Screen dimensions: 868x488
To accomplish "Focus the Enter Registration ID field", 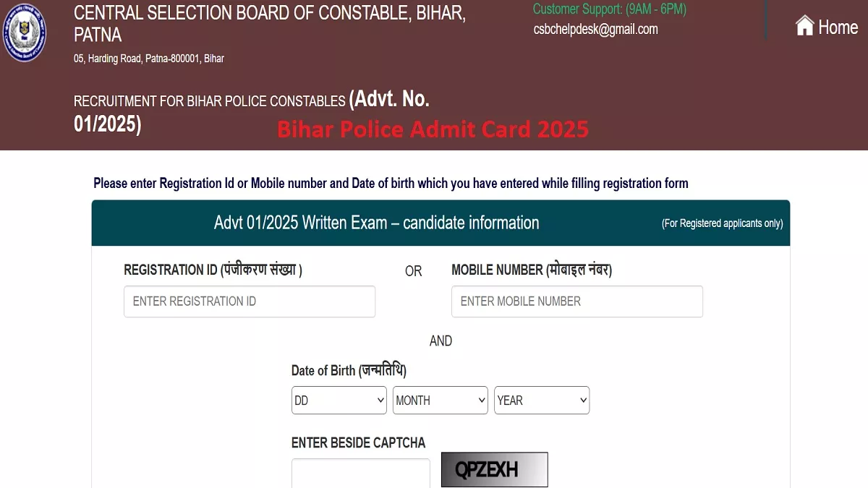I will coord(250,301).
